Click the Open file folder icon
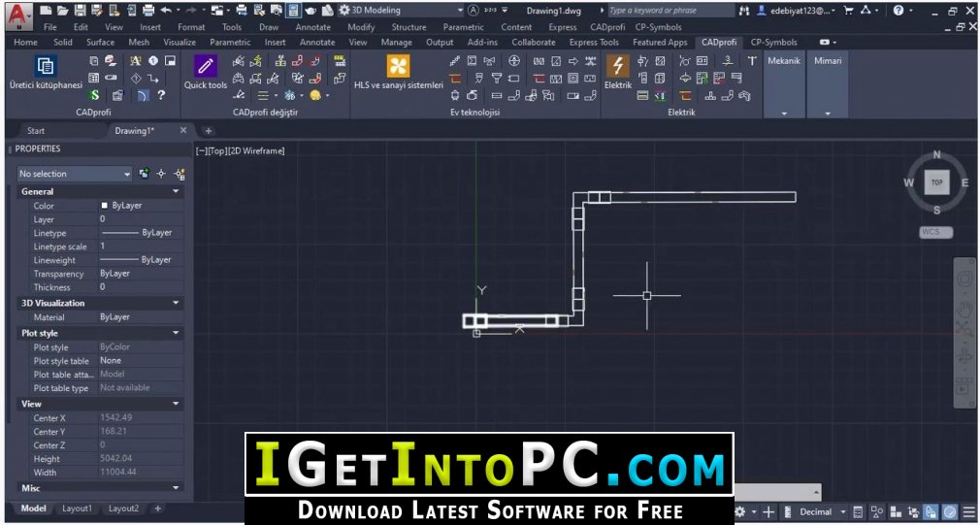Image resolution: width=980 pixels, height=525 pixels. (63, 11)
